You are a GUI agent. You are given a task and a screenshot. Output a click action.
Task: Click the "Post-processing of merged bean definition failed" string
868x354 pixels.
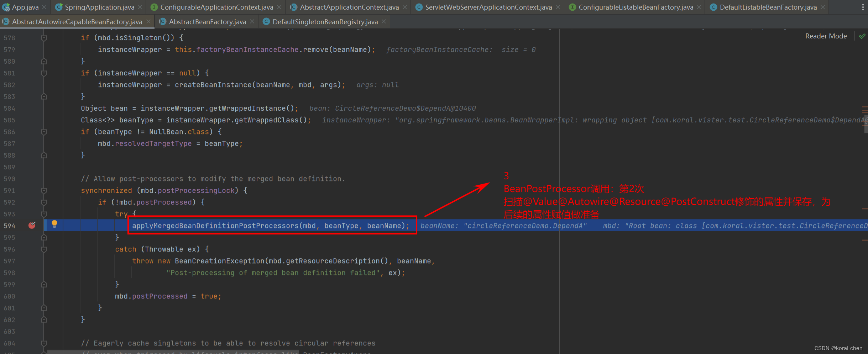coord(273,273)
